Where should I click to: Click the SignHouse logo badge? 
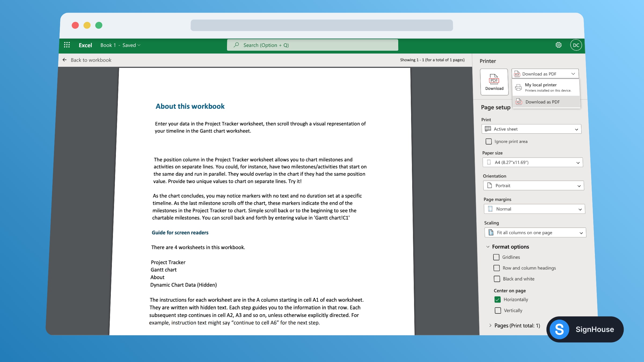tap(585, 329)
